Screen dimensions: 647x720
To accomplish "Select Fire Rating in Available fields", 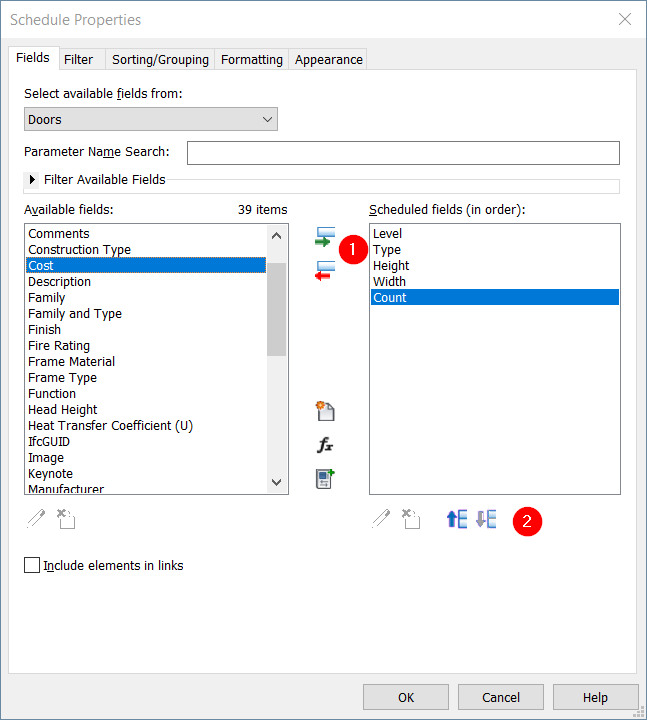I will [x=59, y=346].
